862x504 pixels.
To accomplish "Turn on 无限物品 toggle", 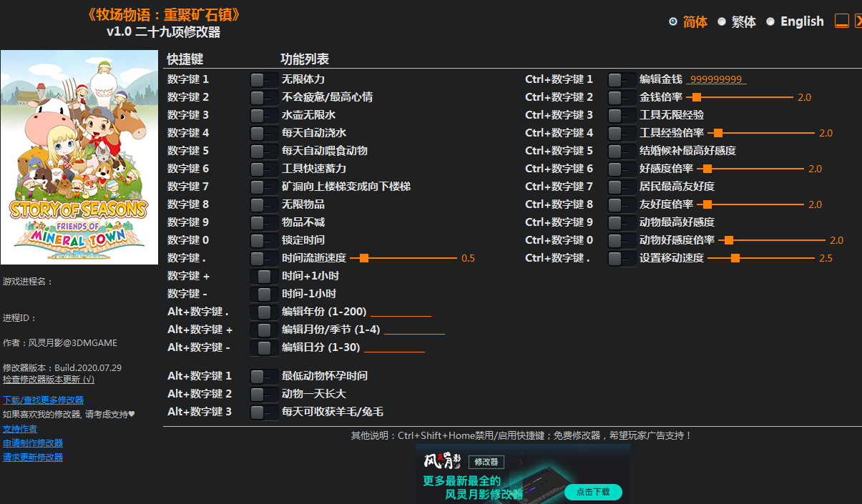I will point(264,204).
